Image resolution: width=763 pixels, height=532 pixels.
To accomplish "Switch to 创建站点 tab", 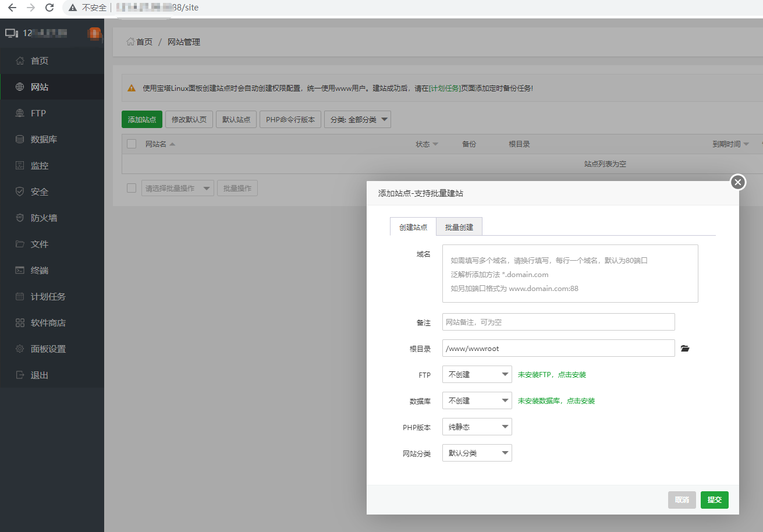I will point(413,227).
